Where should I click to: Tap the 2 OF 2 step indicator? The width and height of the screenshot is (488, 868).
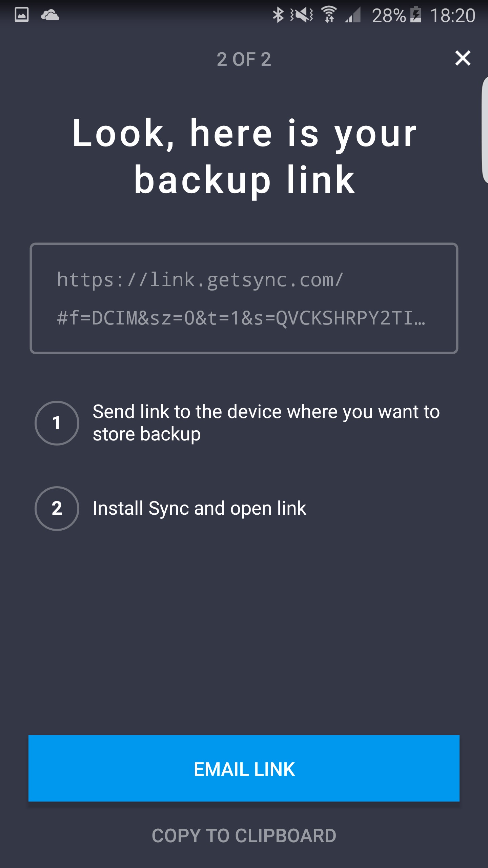[244, 59]
